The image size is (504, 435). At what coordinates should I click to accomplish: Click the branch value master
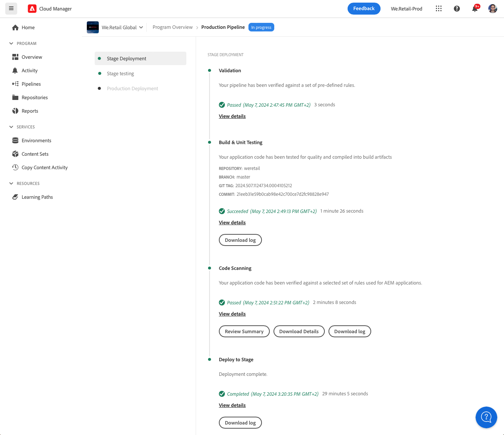(x=243, y=177)
